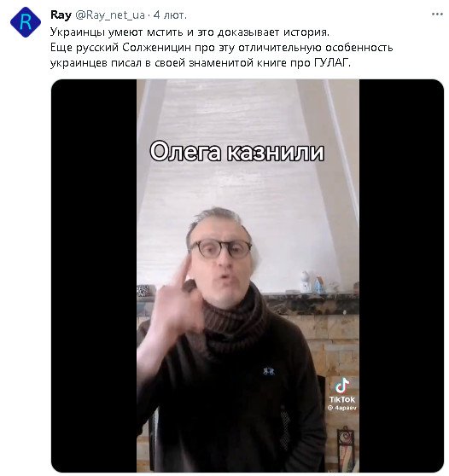The height and width of the screenshot is (476, 449).
Task: Click the right black bar of the video
Action: (401, 276)
